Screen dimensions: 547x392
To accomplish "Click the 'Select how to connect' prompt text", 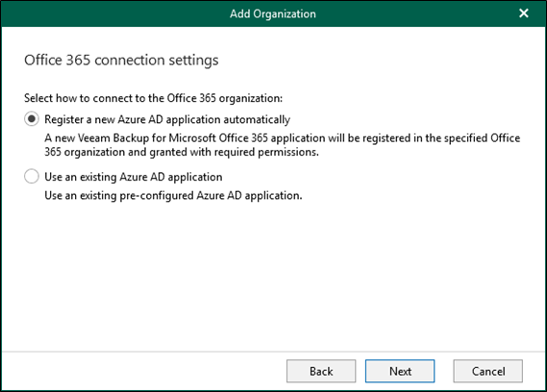I will tap(153, 98).
